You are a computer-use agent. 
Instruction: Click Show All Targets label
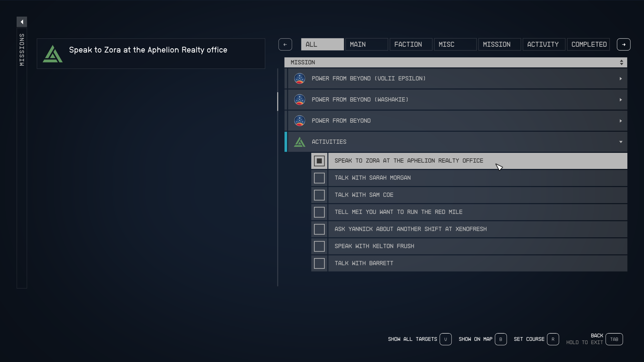pyautogui.click(x=413, y=339)
